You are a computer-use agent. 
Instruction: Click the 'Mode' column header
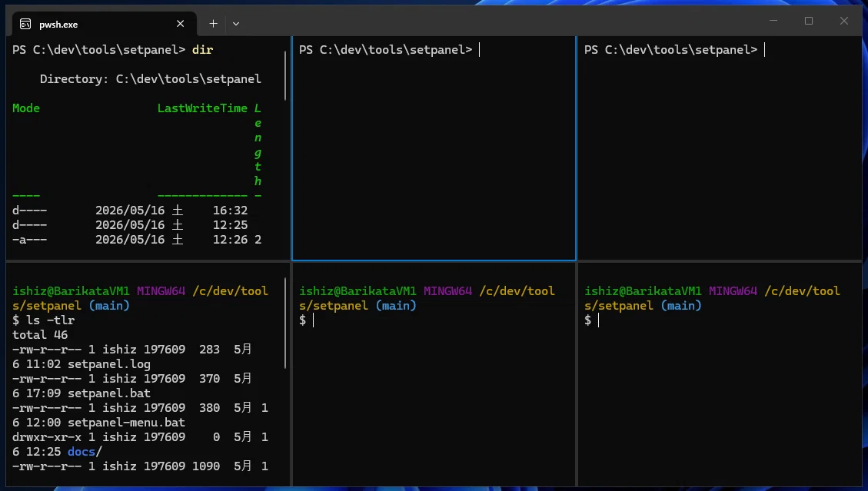26,108
